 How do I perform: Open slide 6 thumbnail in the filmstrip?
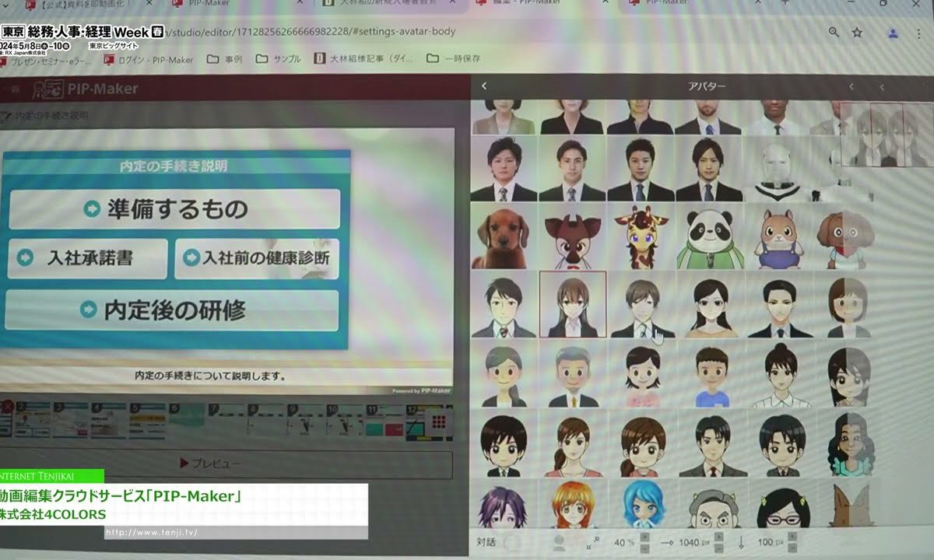pos(185,421)
